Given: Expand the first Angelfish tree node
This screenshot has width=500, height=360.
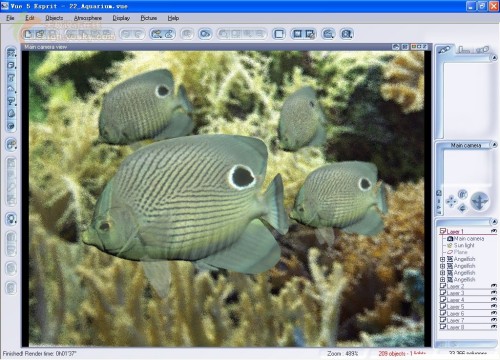Looking at the screenshot, I should 442,259.
